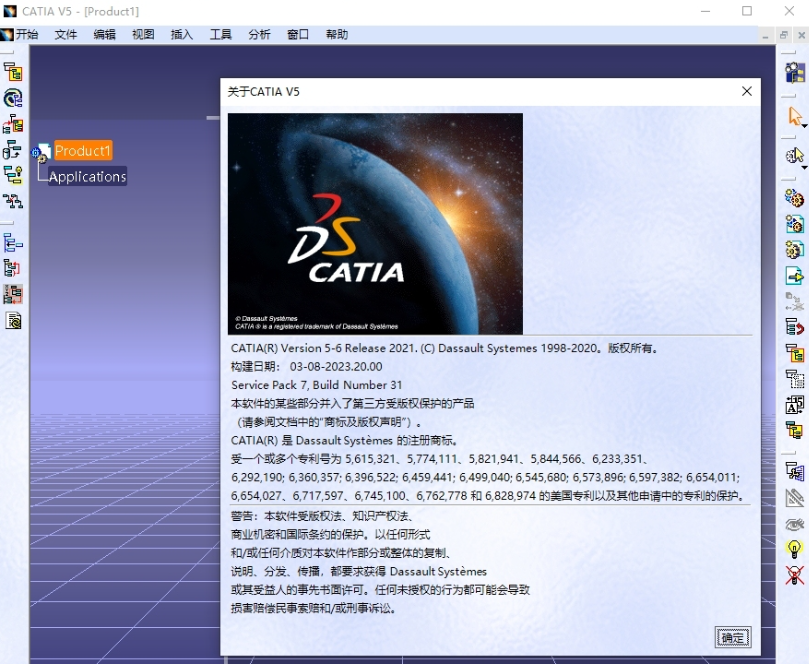The width and height of the screenshot is (809, 664).
Task: Click the document page with swirl icon
Action: (x=13, y=321)
